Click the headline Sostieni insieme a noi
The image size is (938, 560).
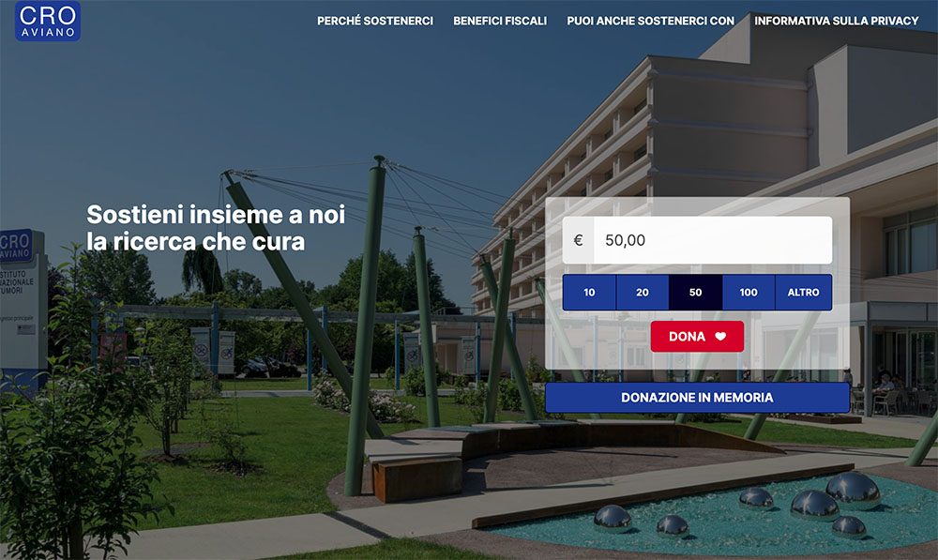click(216, 214)
